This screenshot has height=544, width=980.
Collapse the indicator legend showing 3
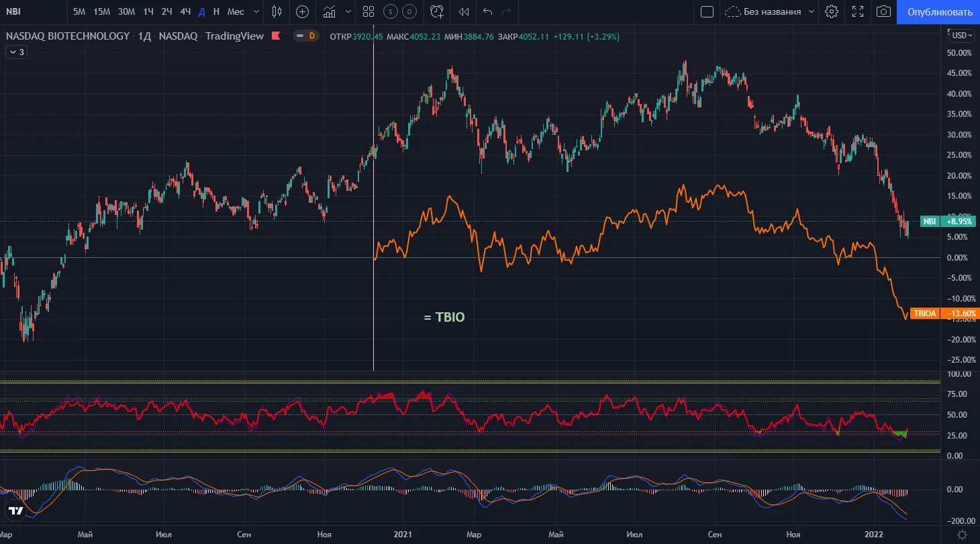click(x=17, y=52)
